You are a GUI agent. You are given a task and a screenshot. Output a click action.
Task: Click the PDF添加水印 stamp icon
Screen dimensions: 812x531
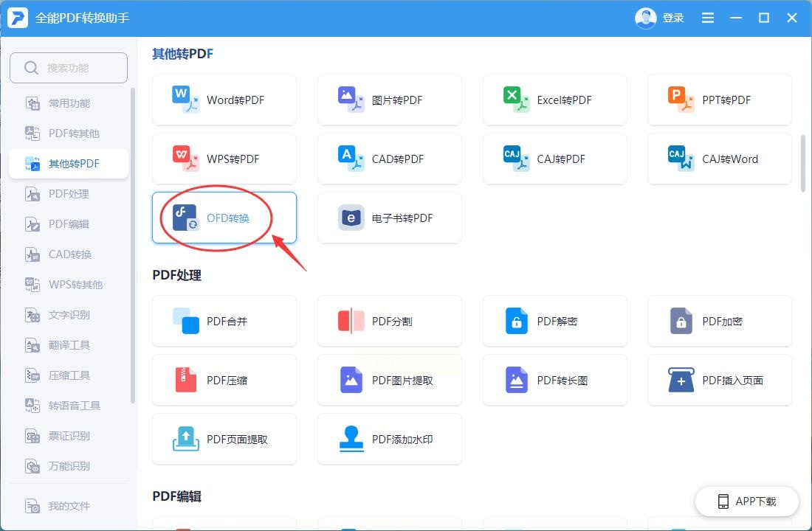coord(351,439)
